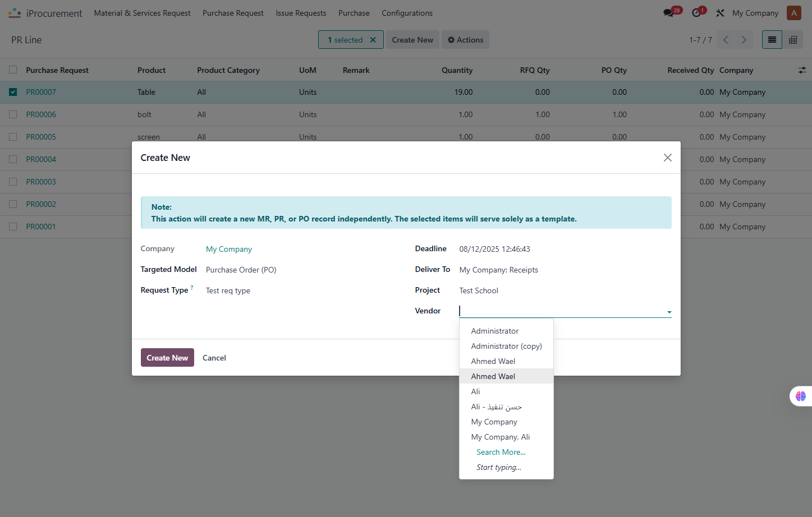Go to next page arrow
This screenshot has height=517, width=812.
744,40
